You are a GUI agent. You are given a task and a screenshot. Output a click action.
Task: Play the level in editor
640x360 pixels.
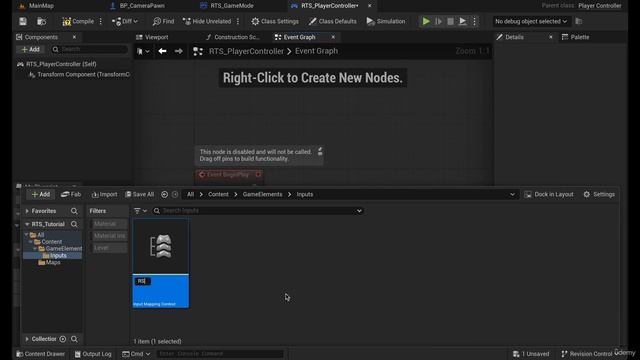[426, 21]
